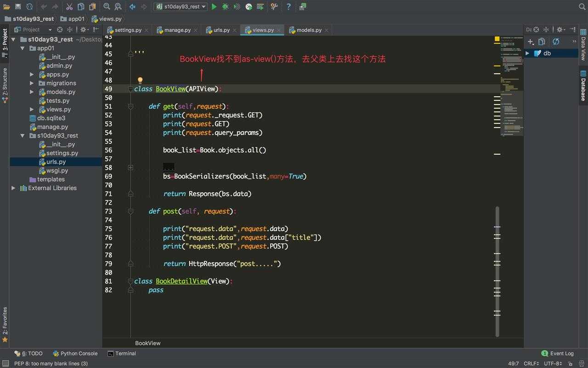The width and height of the screenshot is (588, 368).
Task: Open the CRLF line separator selector
Action: point(531,363)
